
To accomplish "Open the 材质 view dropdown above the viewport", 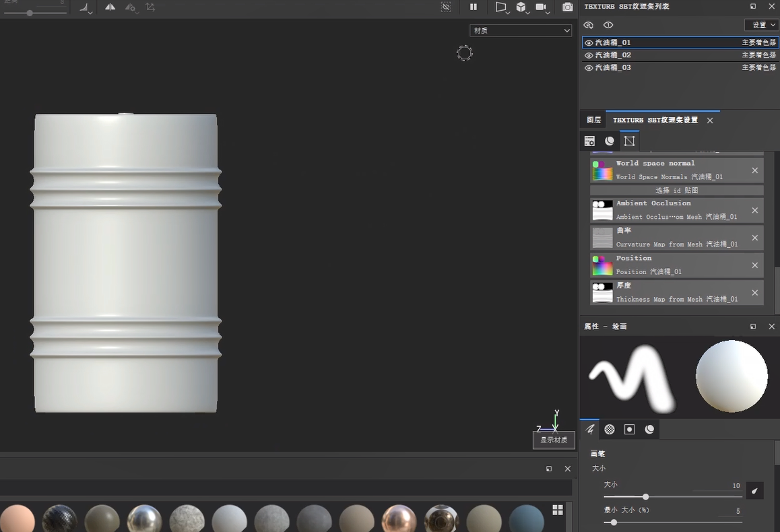I will coord(520,30).
